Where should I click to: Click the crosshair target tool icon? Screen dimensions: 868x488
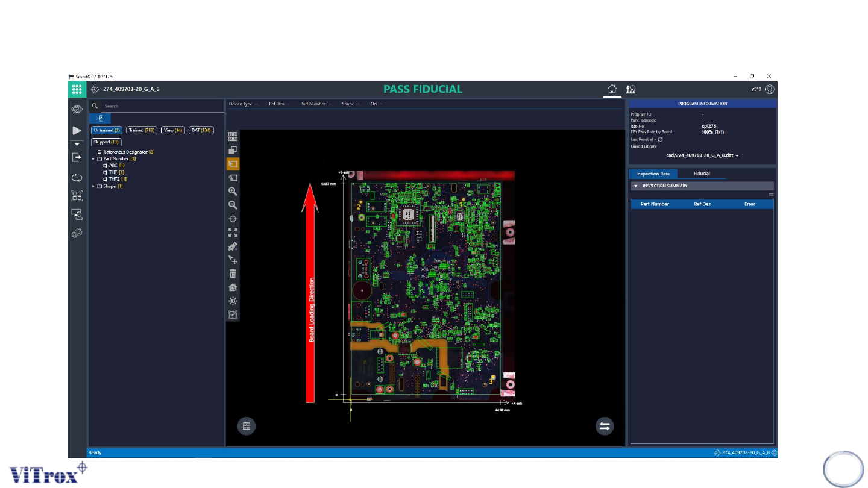(233, 219)
